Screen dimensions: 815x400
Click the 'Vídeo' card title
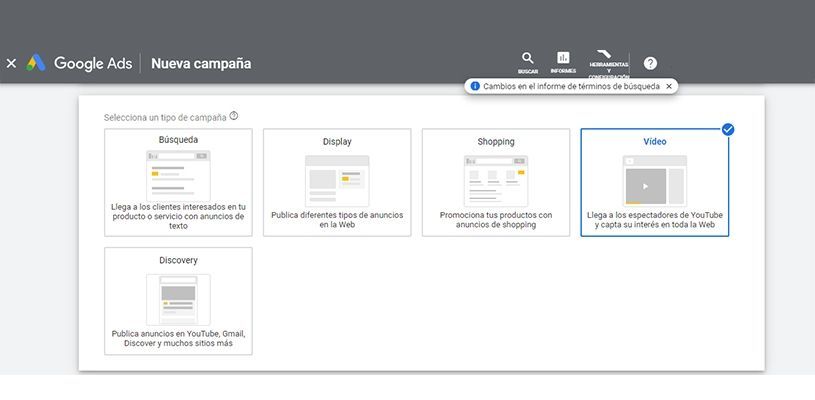(x=655, y=141)
